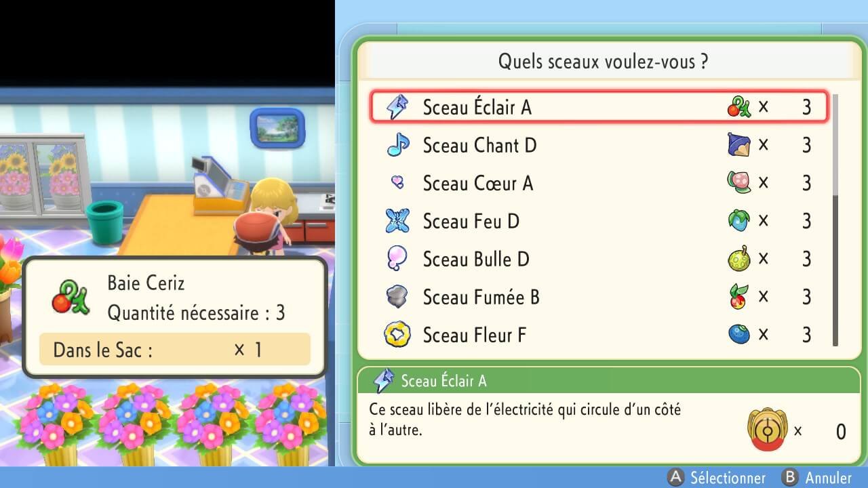Click the A Sélectionner button prompt
868x488 pixels.
(717, 477)
